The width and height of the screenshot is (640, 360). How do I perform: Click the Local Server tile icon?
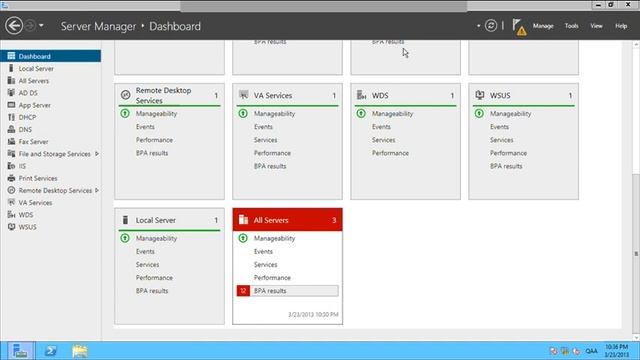tap(125, 220)
